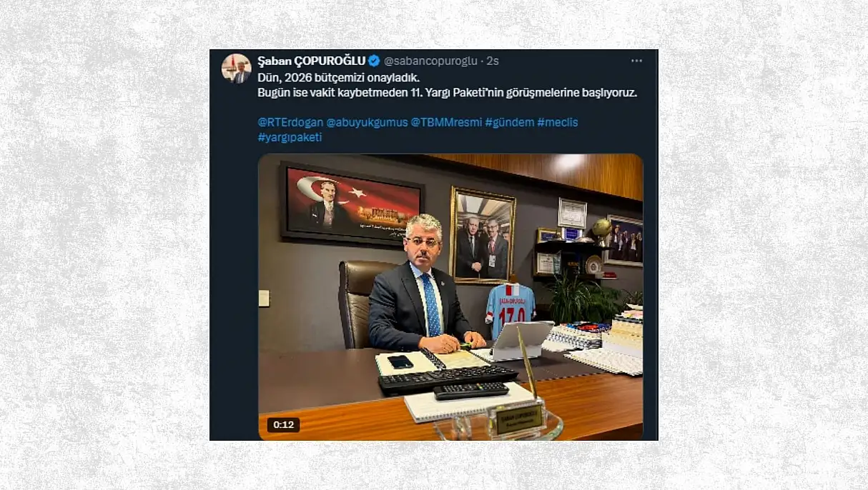Visit the @TBMMresmi mentioned account
Screen dimensions: 868x490
446,122
